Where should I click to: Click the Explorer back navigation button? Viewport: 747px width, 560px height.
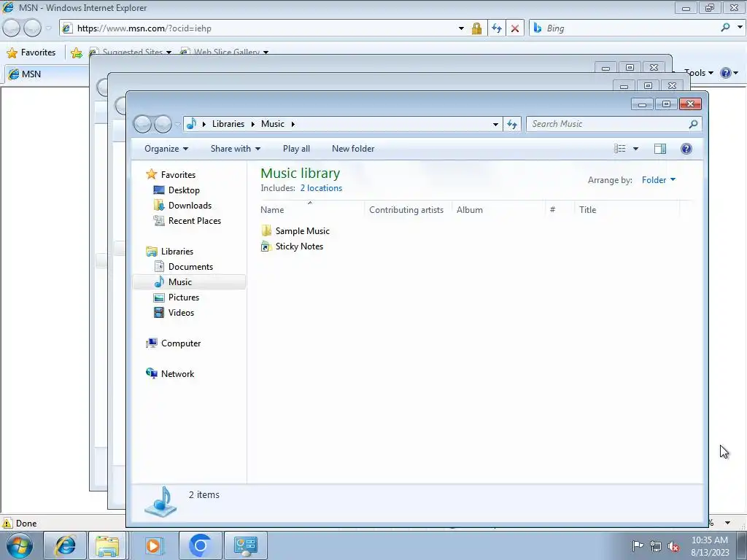[x=142, y=124]
